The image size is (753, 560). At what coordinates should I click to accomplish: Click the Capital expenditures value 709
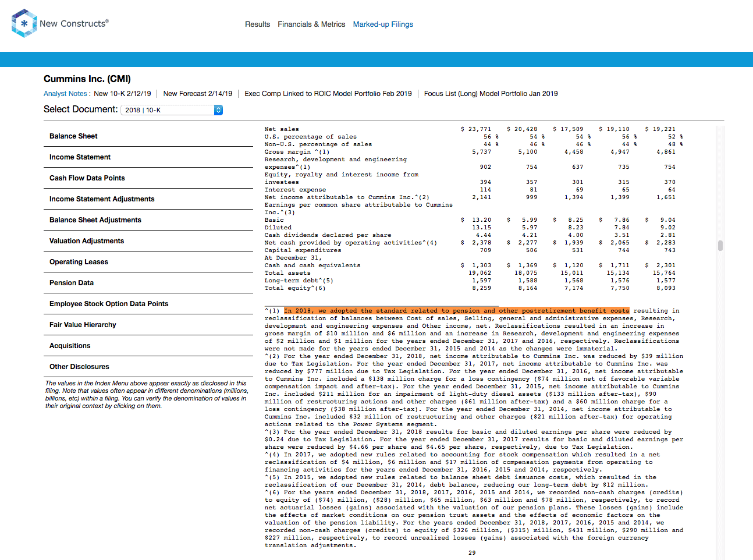click(x=485, y=250)
